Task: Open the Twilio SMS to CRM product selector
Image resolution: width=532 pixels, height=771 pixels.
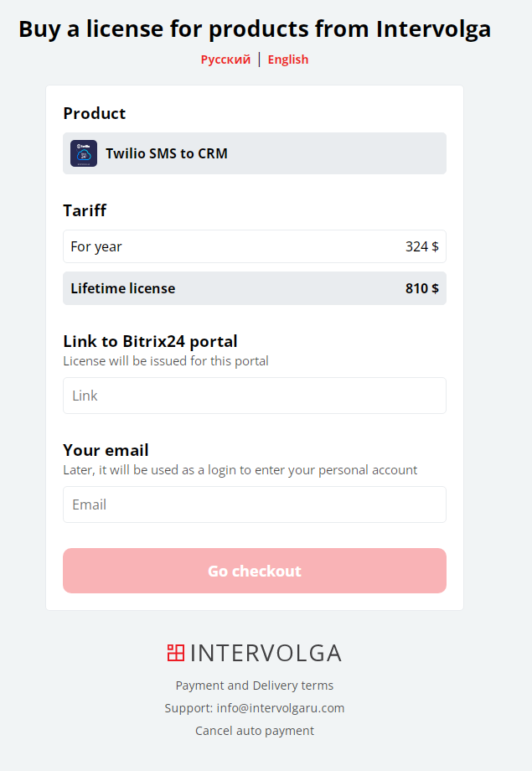Action: coord(255,153)
